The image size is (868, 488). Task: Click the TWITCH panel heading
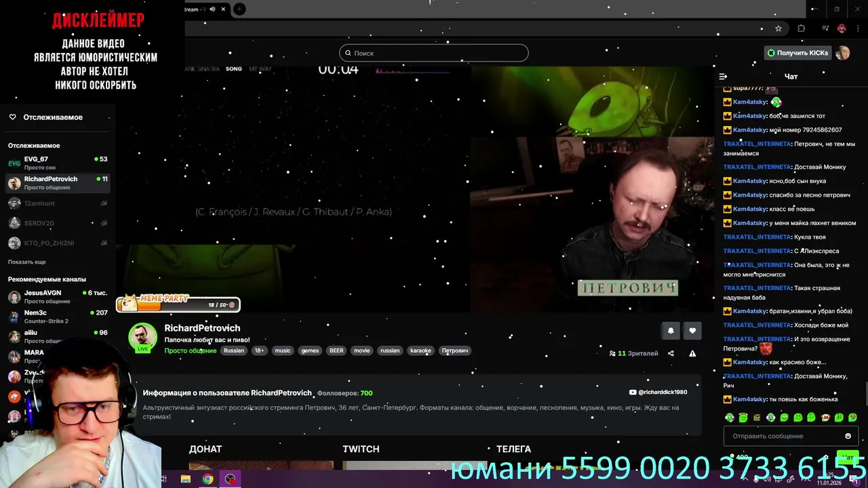click(361, 449)
